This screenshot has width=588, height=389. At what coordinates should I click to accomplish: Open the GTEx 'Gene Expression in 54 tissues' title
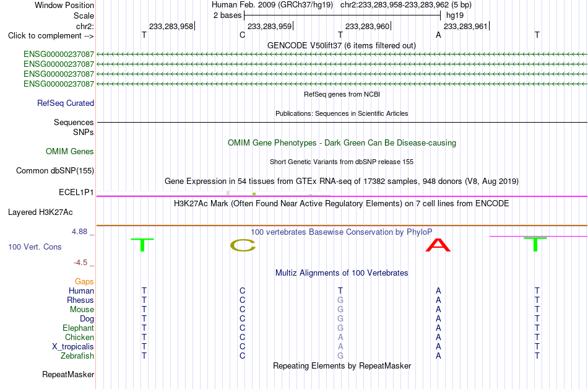(342, 181)
